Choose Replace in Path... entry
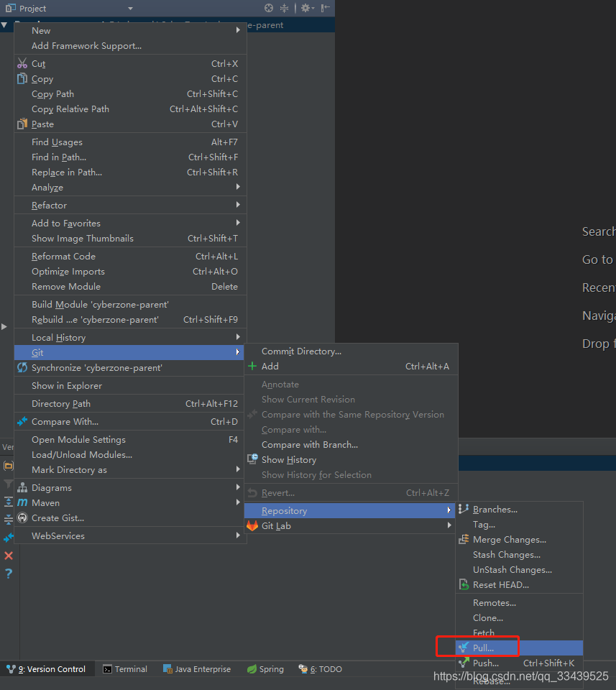 coord(130,172)
